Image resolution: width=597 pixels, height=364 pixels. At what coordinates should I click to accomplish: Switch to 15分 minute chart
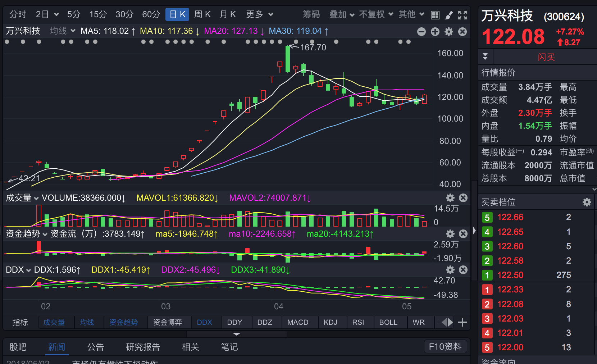tap(98, 14)
